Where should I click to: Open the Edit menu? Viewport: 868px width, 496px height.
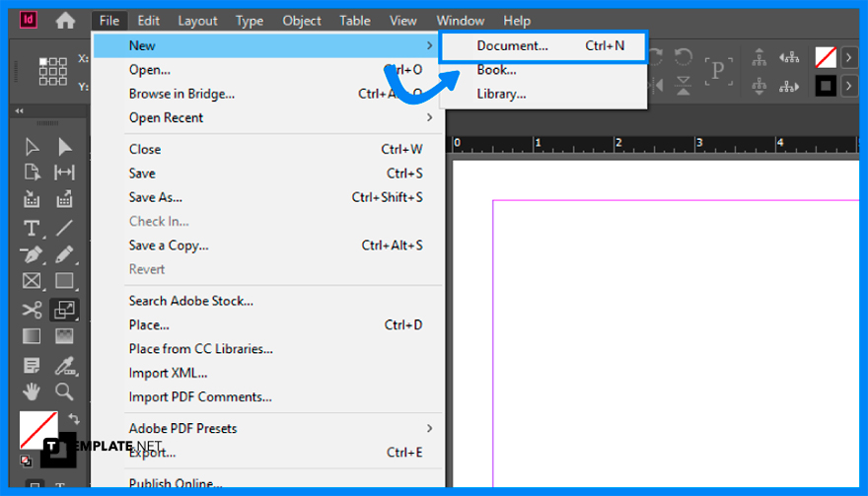click(148, 21)
